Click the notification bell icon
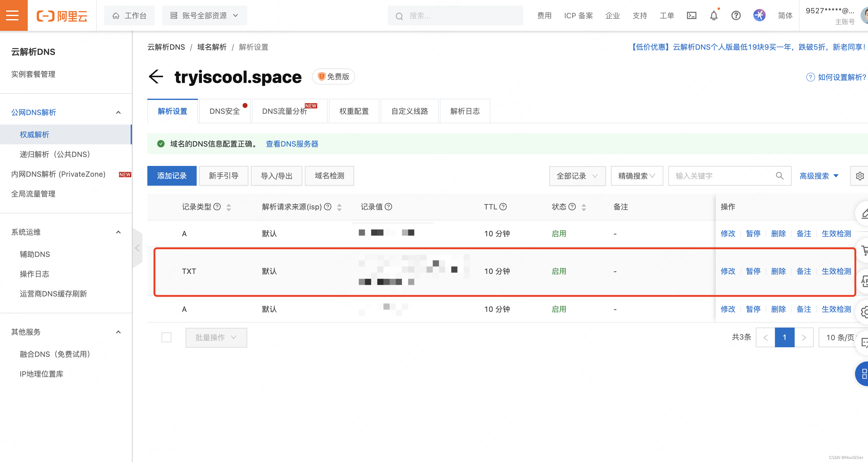 pyautogui.click(x=713, y=15)
